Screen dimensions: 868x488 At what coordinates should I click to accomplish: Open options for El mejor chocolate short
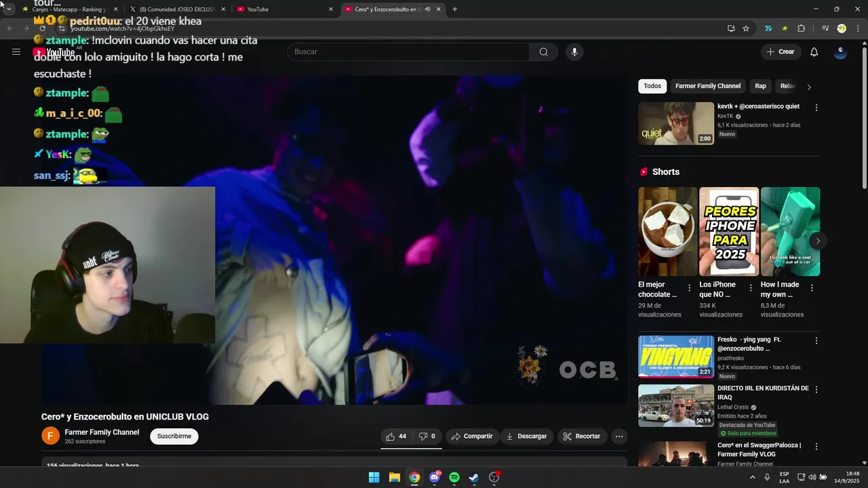[690, 288]
